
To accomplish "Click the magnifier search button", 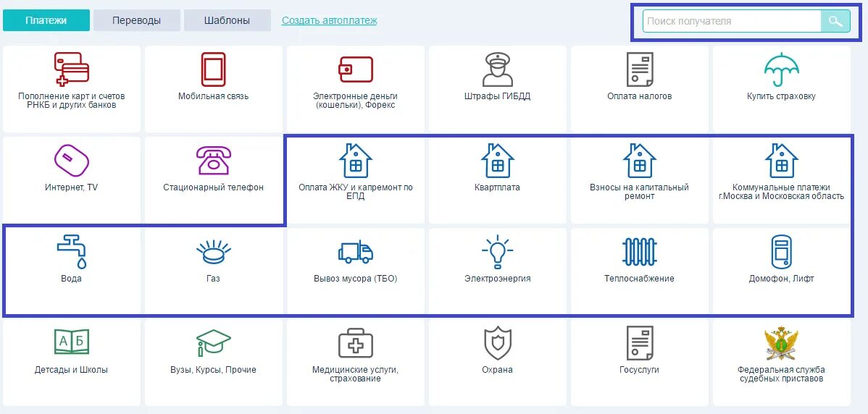I will [x=835, y=21].
